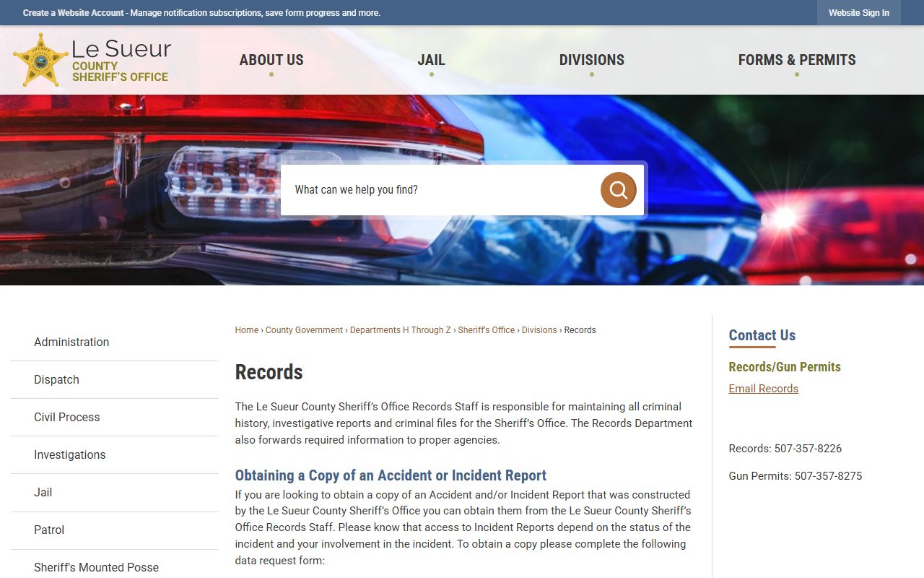Open the Divisions menu
Image resolution: width=924 pixels, height=578 pixels.
click(592, 60)
